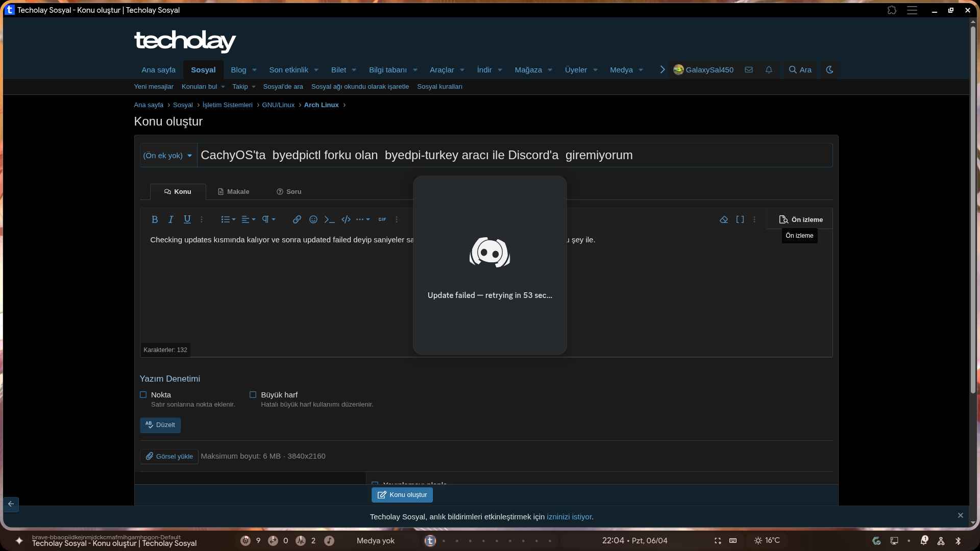Open the Sosyal kuralları link
The width and height of the screenshot is (980, 551).
(440, 87)
